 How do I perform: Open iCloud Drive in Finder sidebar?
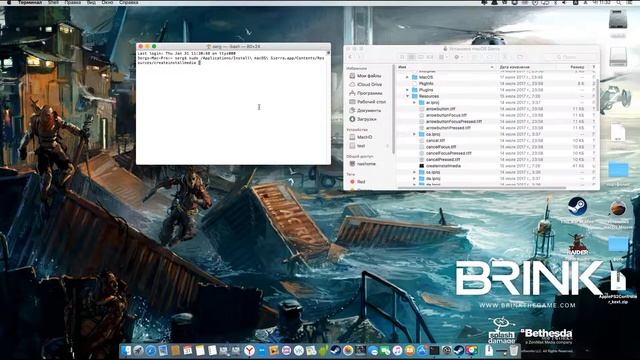366,84
